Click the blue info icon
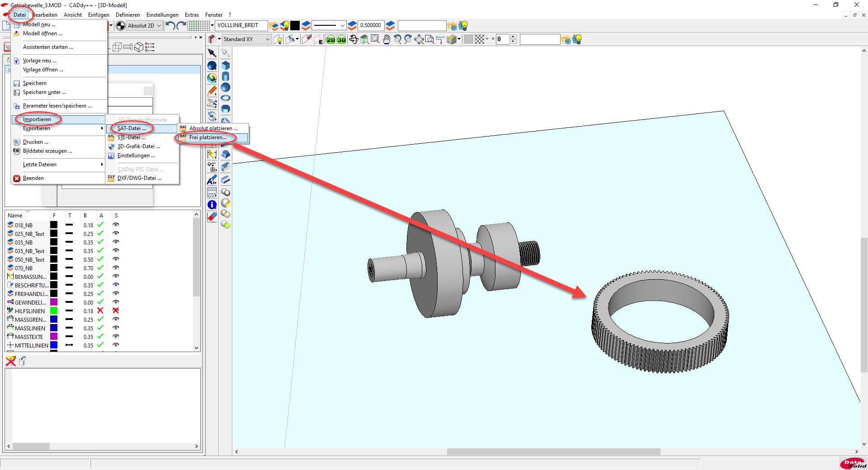Screen dimensions: 868x470 click(x=212, y=205)
